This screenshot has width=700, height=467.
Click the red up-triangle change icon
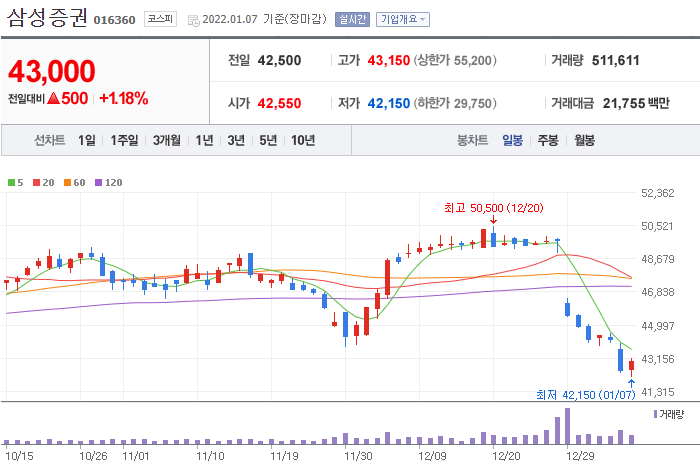[53, 98]
